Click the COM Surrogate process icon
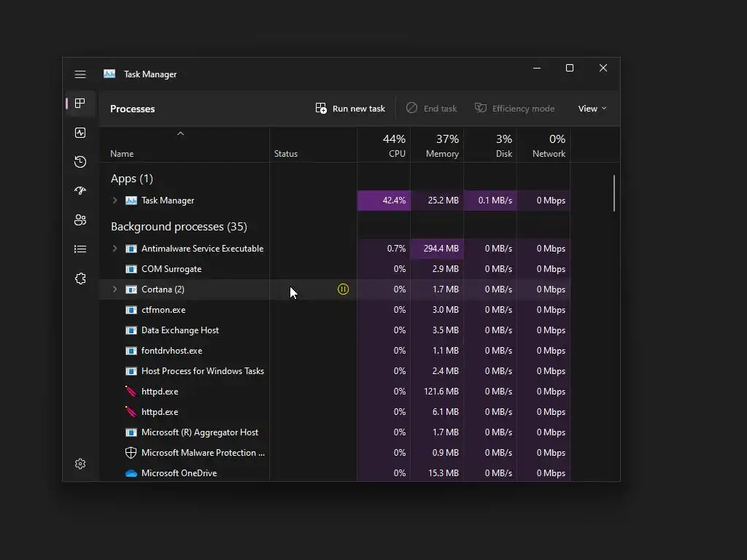Viewport: 747px width, 560px height. click(x=131, y=269)
